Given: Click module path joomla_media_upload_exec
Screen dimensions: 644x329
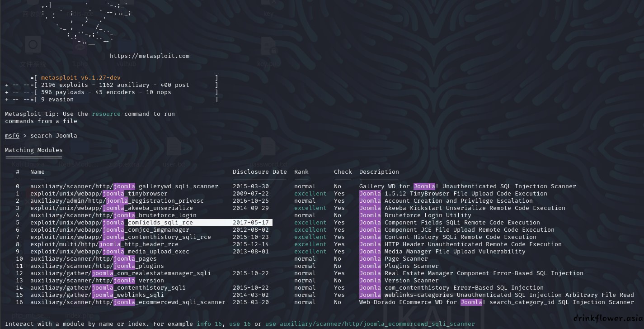Looking at the screenshot, I should coord(110,252).
